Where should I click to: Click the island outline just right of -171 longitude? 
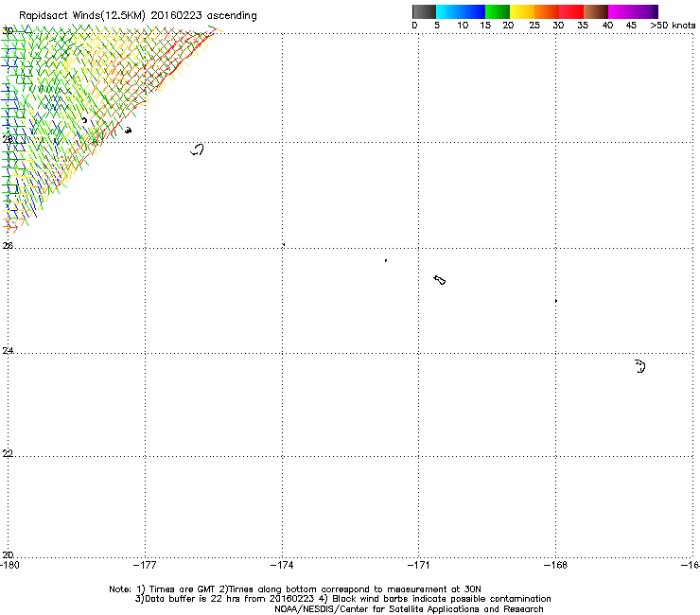click(x=440, y=280)
